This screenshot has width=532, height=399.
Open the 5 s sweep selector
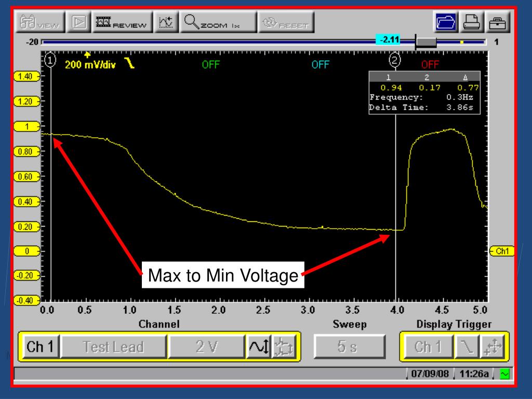click(x=350, y=347)
